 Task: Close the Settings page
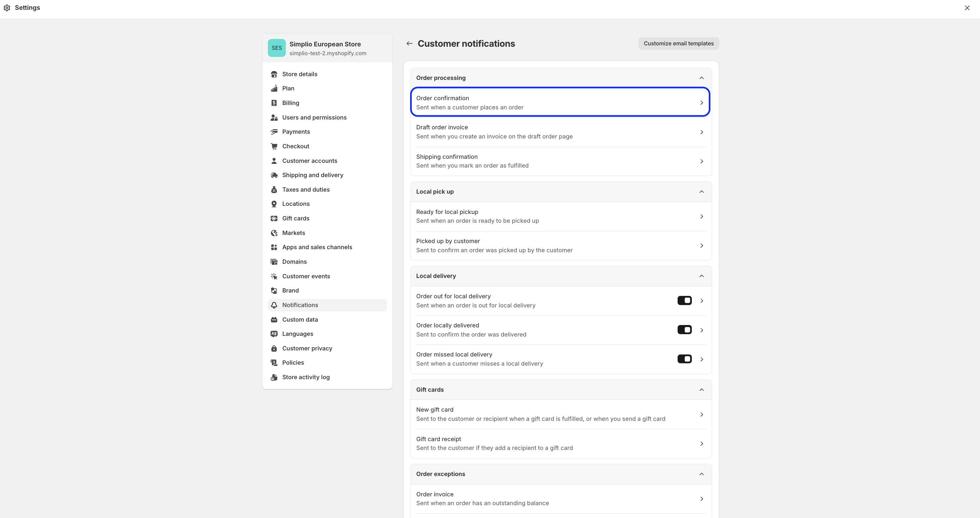(x=967, y=8)
